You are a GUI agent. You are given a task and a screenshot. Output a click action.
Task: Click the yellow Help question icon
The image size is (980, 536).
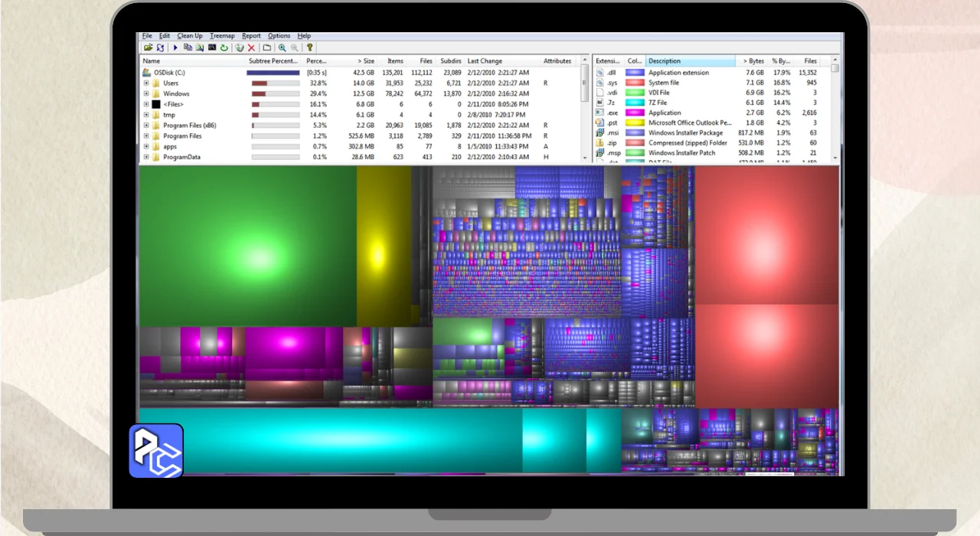[x=309, y=47]
